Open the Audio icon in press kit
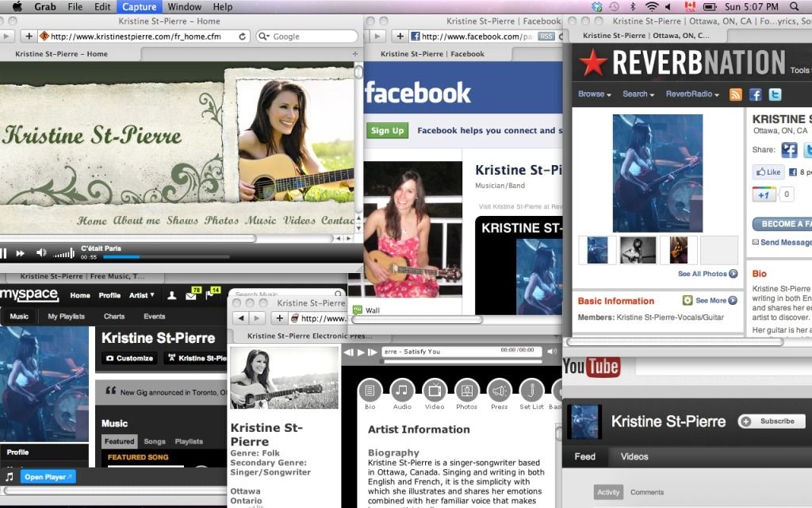Screen dimensions: 812x508 click(402, 391)
